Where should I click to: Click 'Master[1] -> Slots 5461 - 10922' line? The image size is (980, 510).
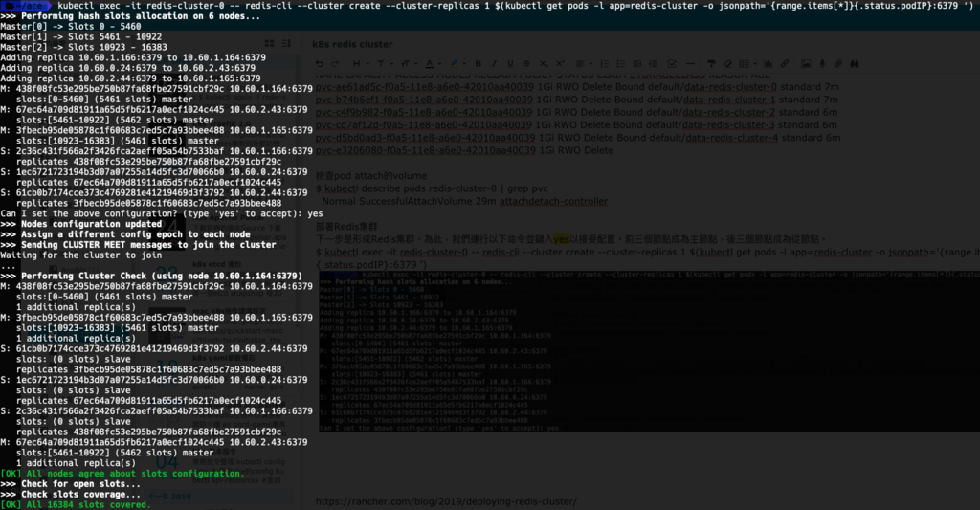[x=80, y=37]
